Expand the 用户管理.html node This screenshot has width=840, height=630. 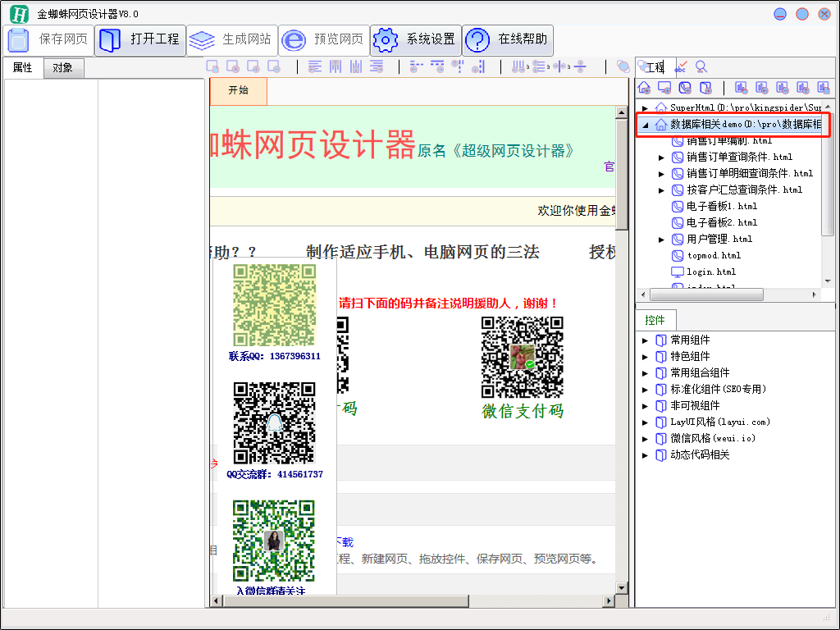coord(662,240)
